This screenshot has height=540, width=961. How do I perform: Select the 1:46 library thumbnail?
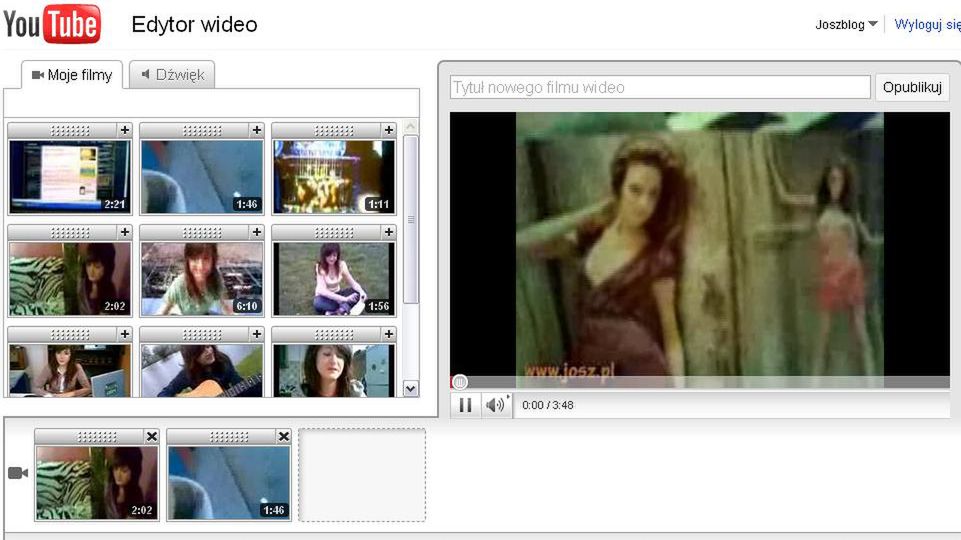tap(202, 177)
